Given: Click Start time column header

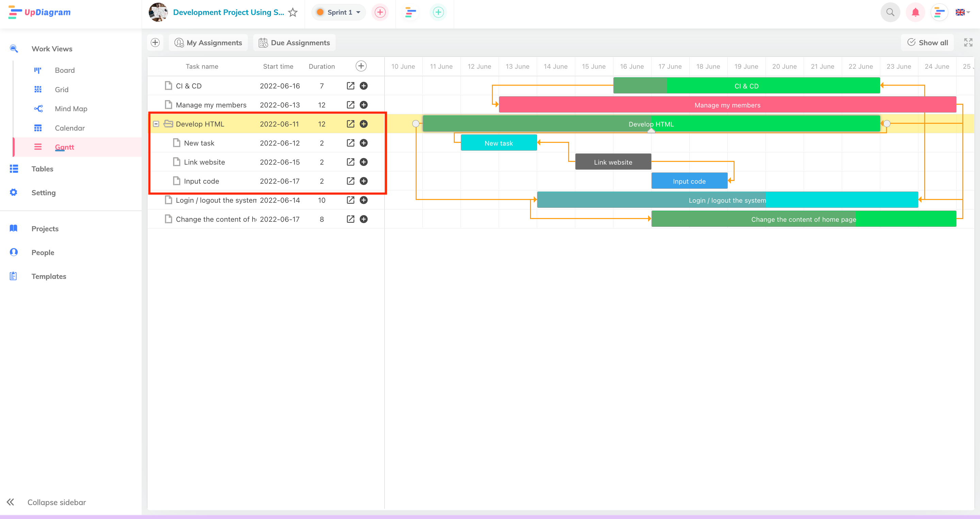Looking at the screenshot, I should click(278, 66).
